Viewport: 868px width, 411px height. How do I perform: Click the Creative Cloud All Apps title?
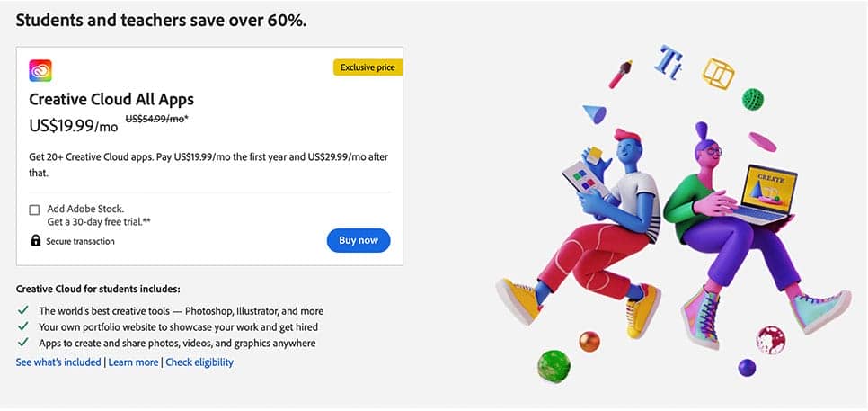111,99
